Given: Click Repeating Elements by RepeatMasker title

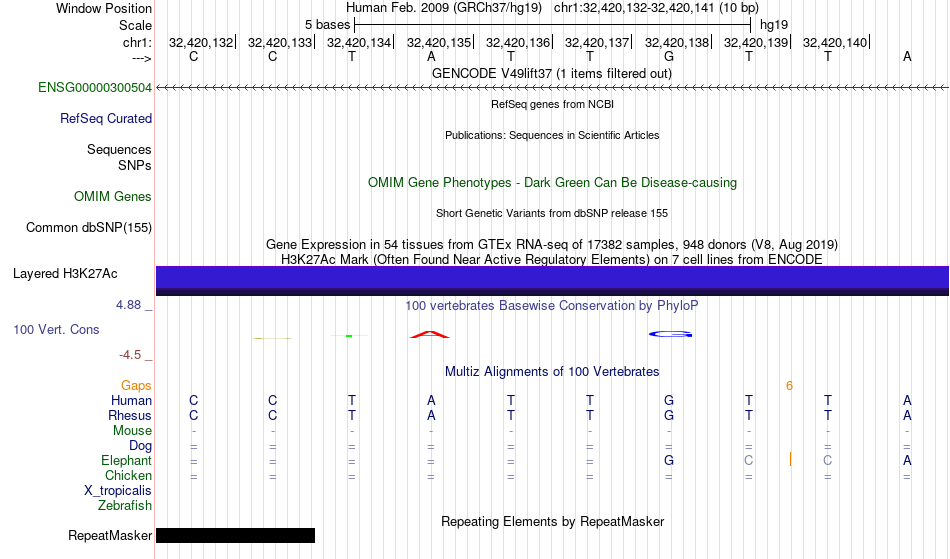Looking at the screenshot, I should 552,522.
